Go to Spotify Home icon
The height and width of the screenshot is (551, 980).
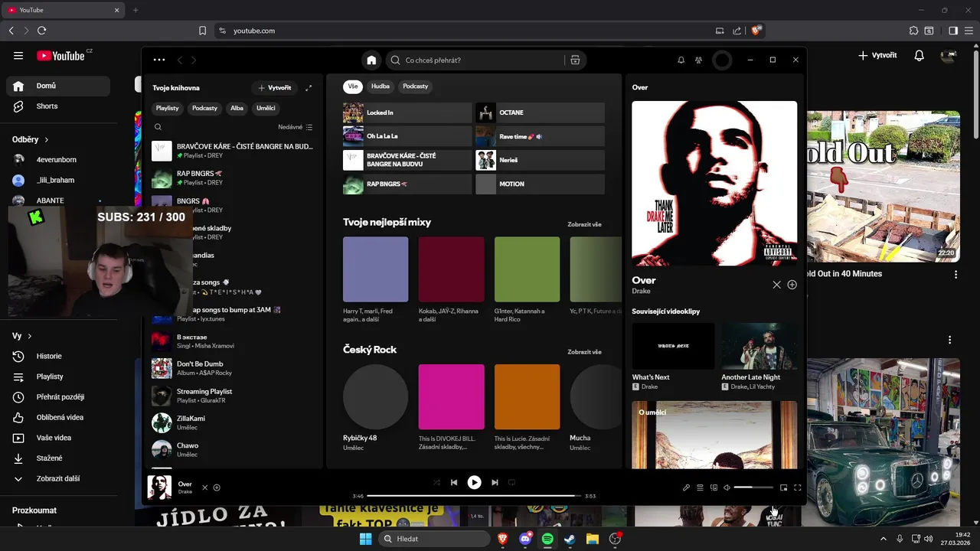pos(371,60)
